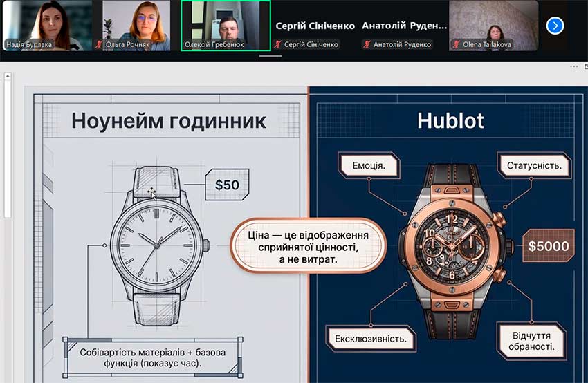Click muted microphone icon of Olena Tailakova
The height and width of the screenshot is (383, 588).
[x=456, y=44]
